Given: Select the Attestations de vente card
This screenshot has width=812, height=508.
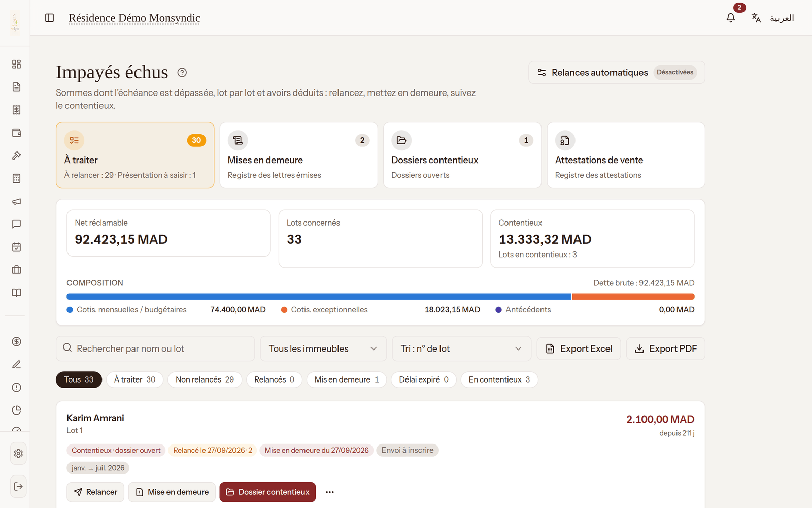Looking at the screenshot, I should click(x=626, y=155).
